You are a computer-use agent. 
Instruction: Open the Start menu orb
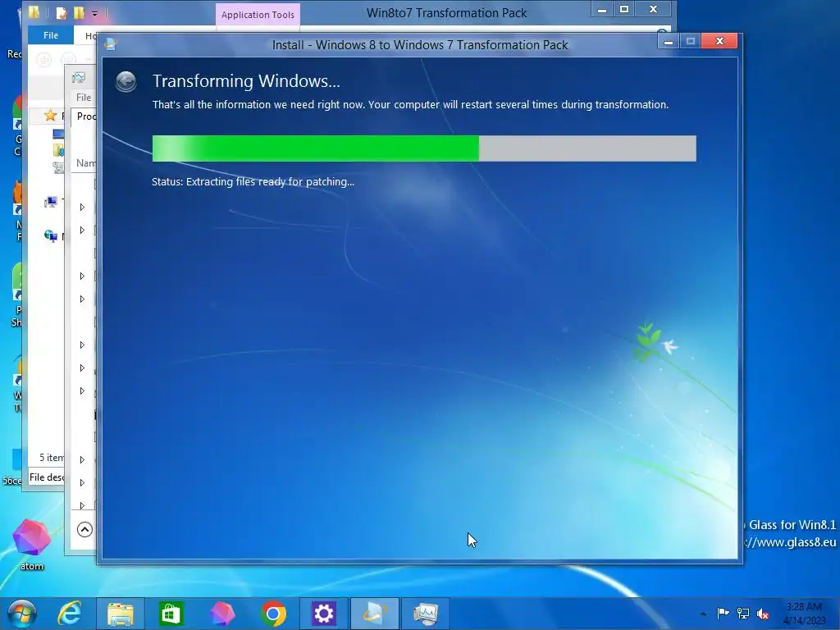22,614
